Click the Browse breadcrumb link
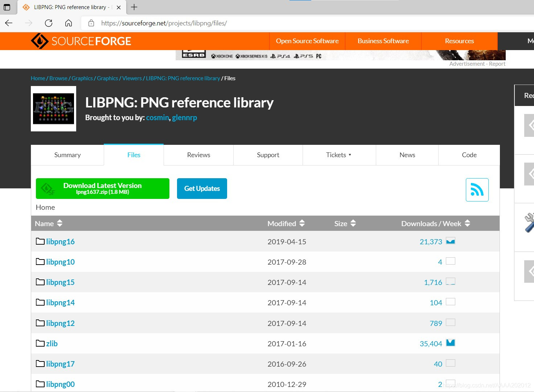Viewport: 534px width, 392px height. 58,78
